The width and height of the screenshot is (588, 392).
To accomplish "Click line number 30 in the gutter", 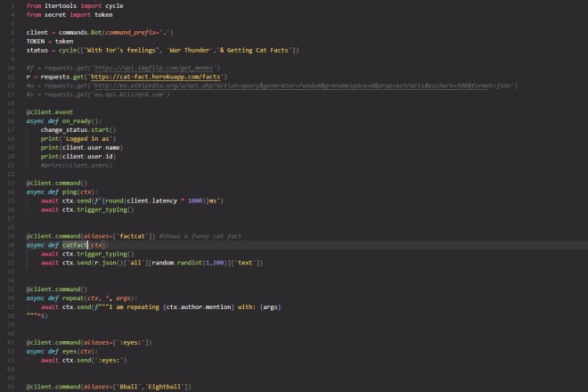I will pyautogui.click(x=9, y=244).
